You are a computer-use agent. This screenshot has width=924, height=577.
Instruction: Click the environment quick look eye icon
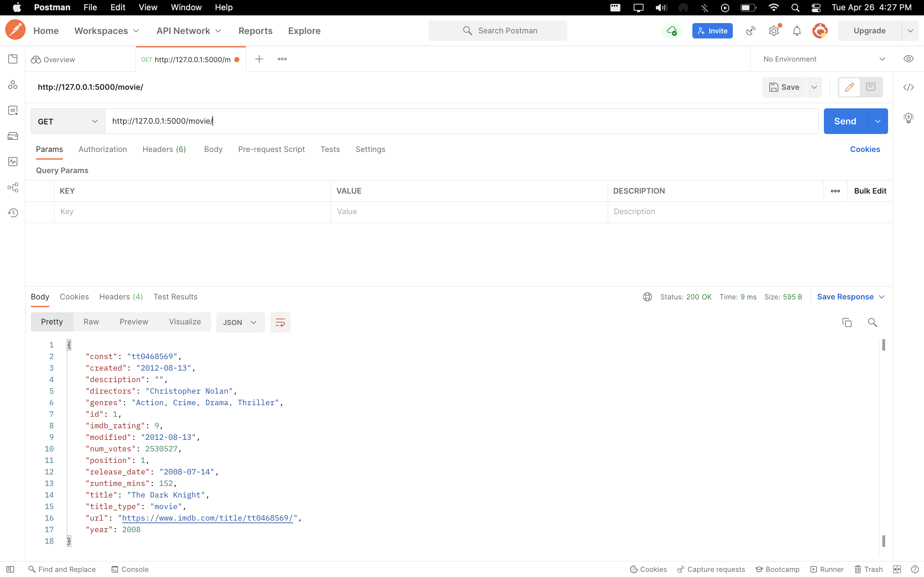point(908,59)
